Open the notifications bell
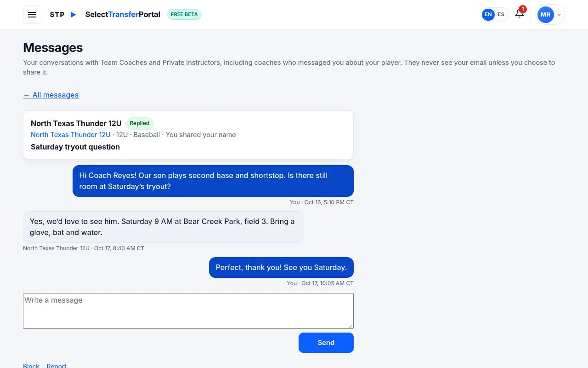The image size is (588, 368). point(520,14)
